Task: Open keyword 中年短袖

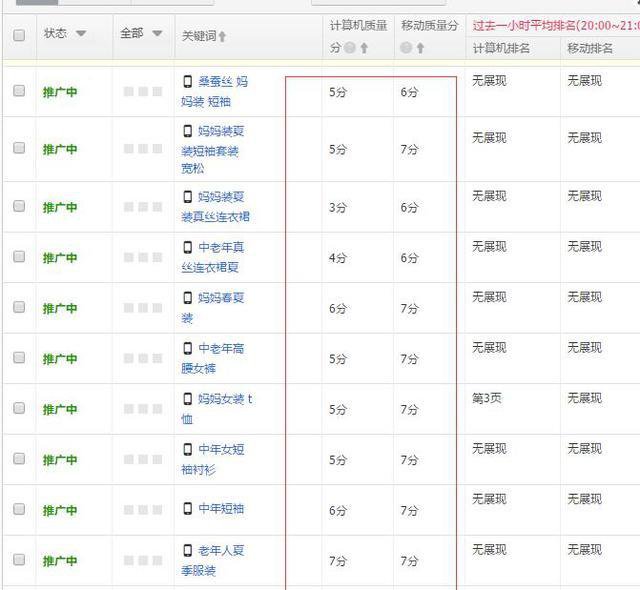Action: tap(221, 509)
